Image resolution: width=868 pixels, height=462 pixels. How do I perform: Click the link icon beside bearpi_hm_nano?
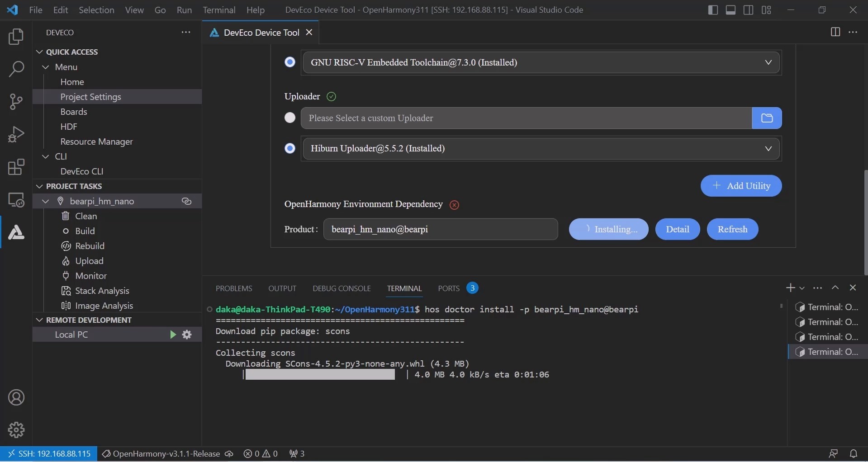coord(187,201)
